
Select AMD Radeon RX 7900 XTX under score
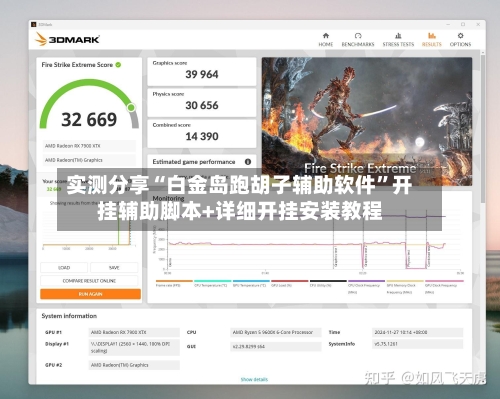(x=89, y=146)
